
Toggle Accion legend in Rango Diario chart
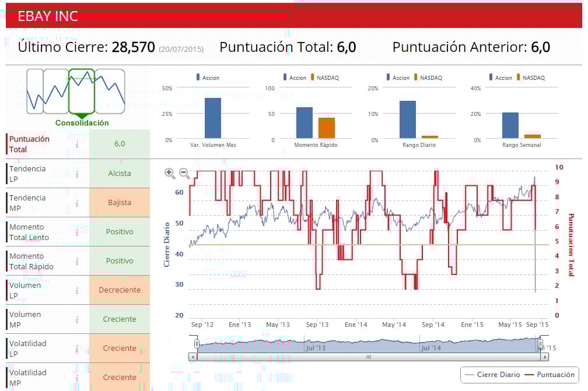pos(398,78)
